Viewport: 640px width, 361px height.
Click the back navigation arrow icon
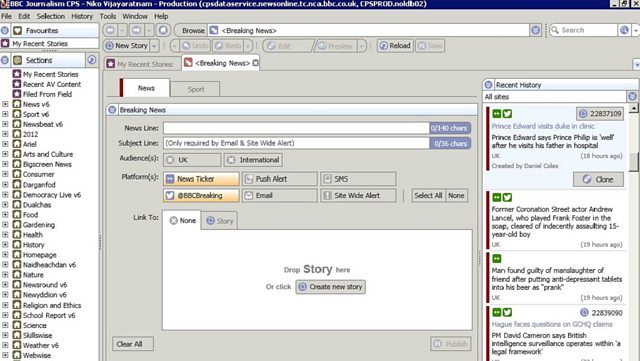pos(109,30)
